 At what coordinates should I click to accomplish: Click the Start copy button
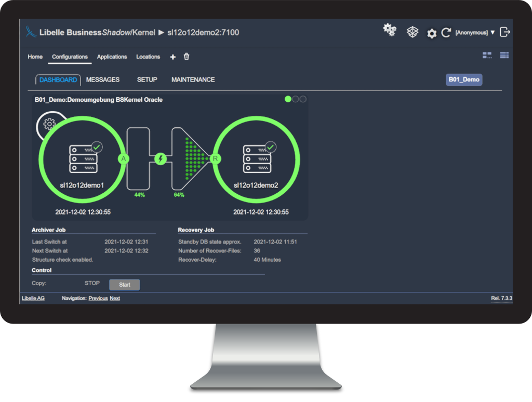[x=125, y=285]
